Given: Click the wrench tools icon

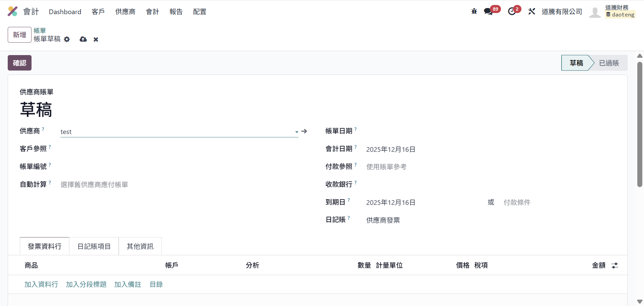Looking at the screenshot, I should 532,11.
